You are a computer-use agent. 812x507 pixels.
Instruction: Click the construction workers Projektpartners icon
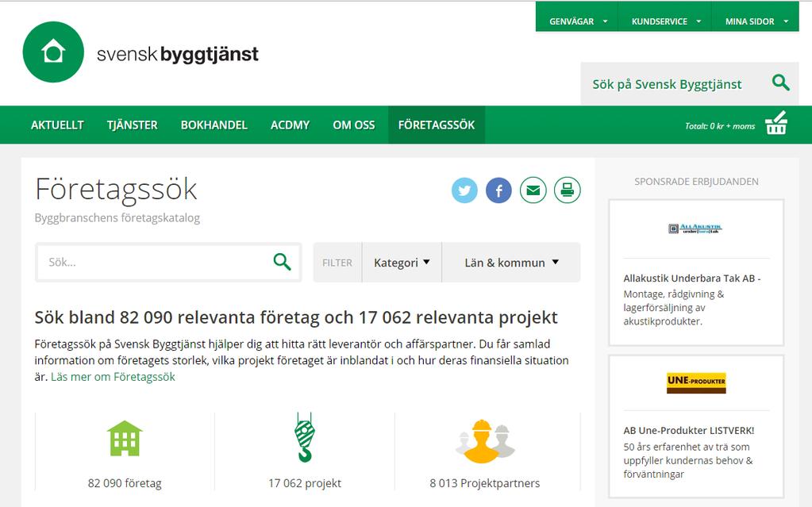pos(485,441)
